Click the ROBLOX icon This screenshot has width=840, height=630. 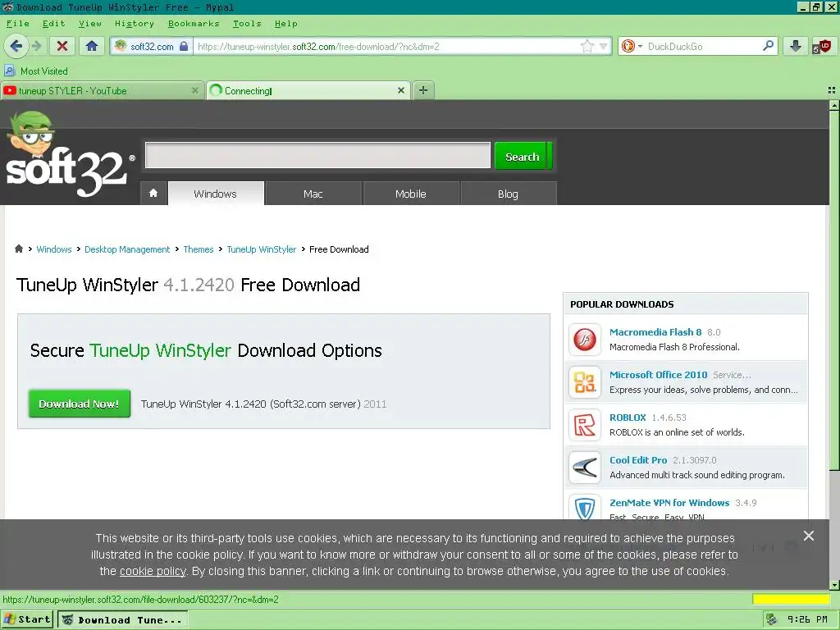(584, 425)
